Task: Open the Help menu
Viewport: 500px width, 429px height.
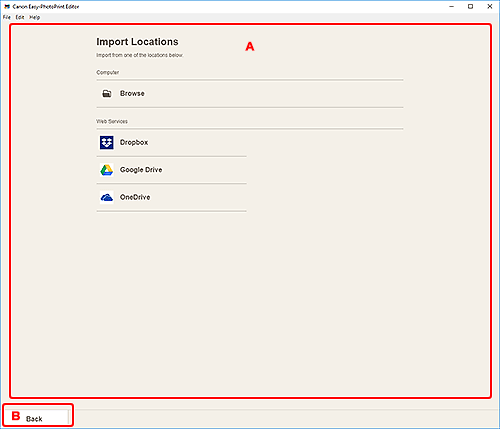Action: (34, 17)
